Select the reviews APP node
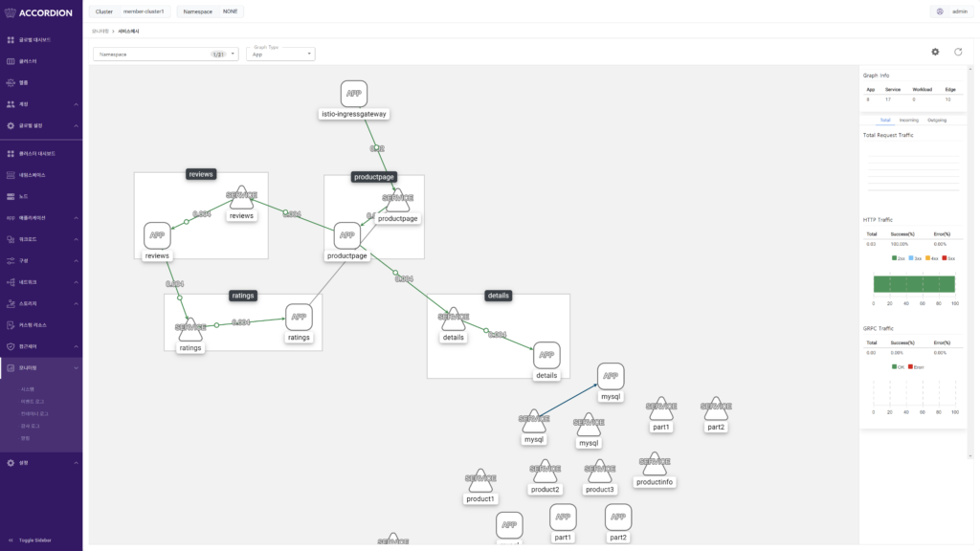 coord(157,235)
